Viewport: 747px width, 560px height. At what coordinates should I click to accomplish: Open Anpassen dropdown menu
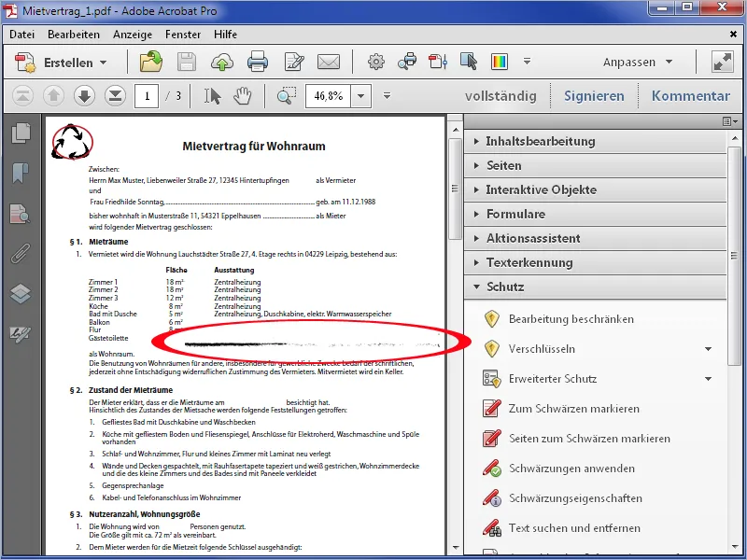(x=638, y=62)
